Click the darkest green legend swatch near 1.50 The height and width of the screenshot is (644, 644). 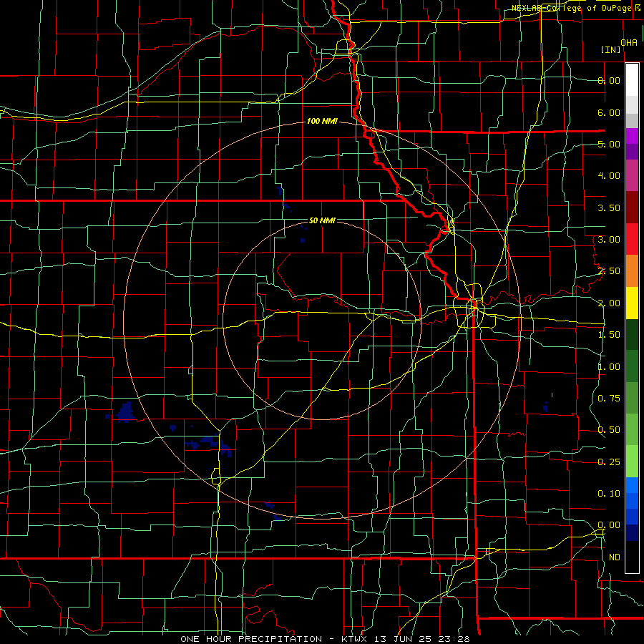tap(632, 335)
